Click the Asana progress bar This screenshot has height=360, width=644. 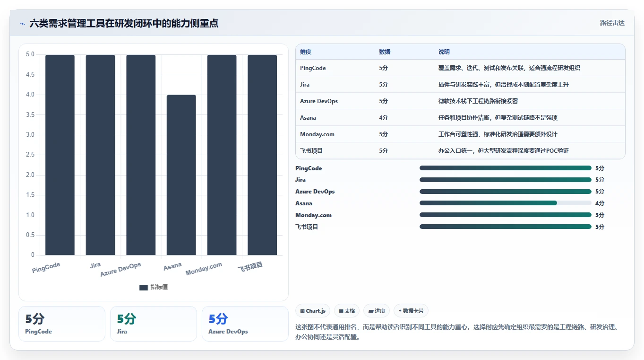coord(506,203)
